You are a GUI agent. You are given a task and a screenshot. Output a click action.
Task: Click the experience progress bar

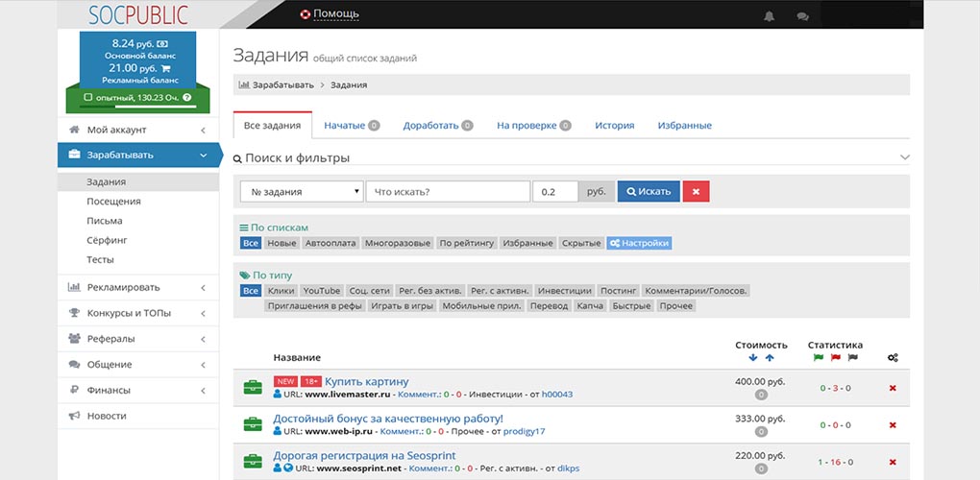pos(138,107)
